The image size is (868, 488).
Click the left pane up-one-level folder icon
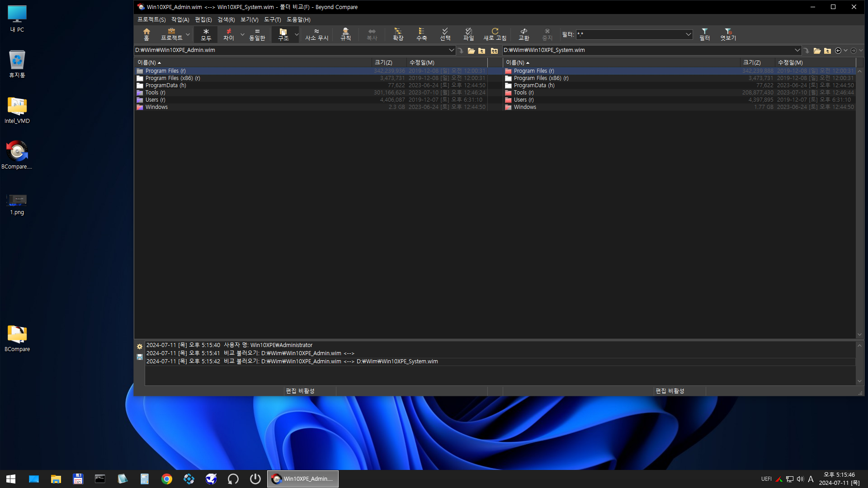(x=482, y=51)
